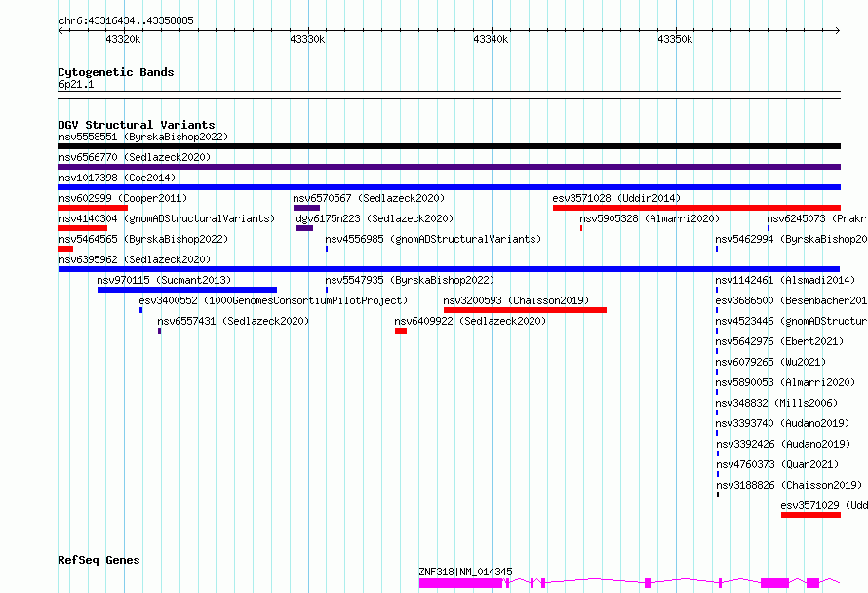Select nsv6079265 (Wu2021) label
The width and height of the screenshot is (868, 593).
(770, 362)
